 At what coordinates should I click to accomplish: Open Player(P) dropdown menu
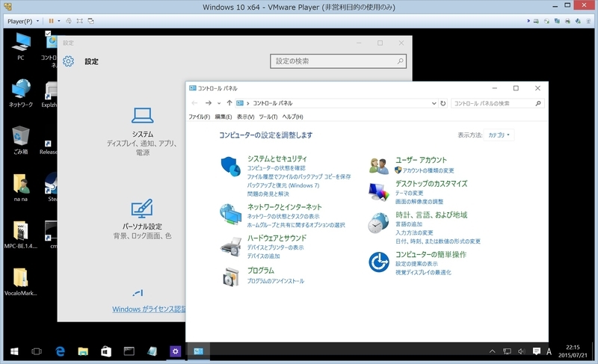pyautogui.click(x=23, y=22)
